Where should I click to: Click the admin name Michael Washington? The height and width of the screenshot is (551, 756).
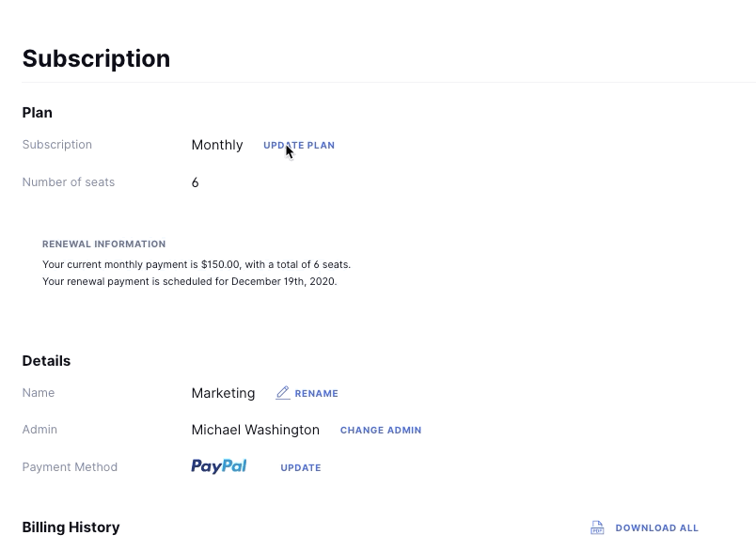pyautogui.click(x=255, y=430)
